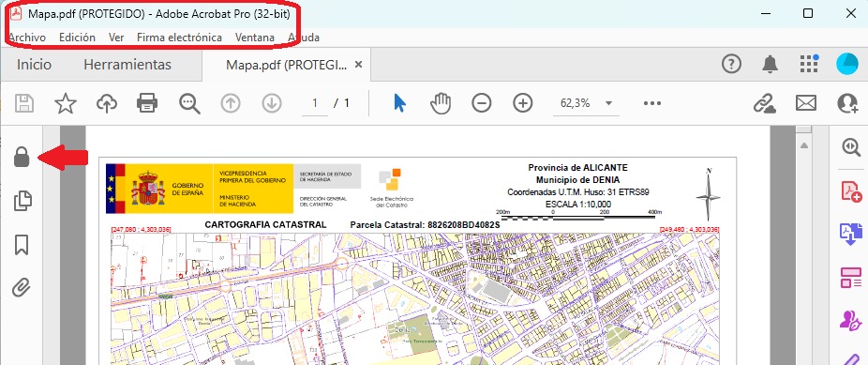Activate the Selection arrow tool
The height and width of the screenshot is (365, 868).
tap(399, 103)
